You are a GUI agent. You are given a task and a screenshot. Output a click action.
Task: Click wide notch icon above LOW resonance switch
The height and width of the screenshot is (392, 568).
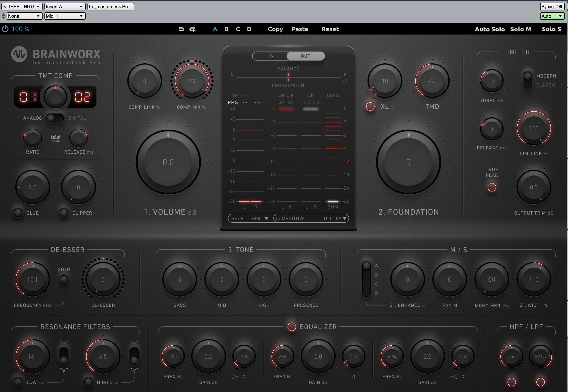(64, 342)
